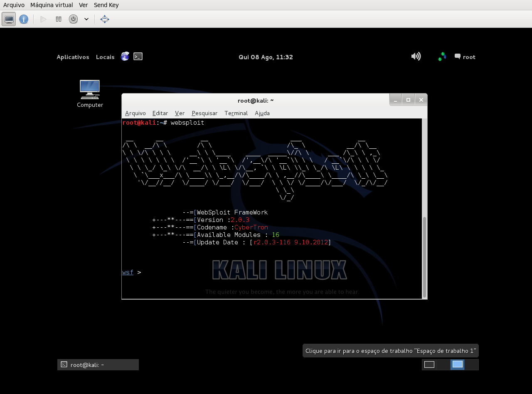The width and height of the screenshot is (532, 394).
Task: Click the Codename CyberTron text
Action: click(232, 227)
